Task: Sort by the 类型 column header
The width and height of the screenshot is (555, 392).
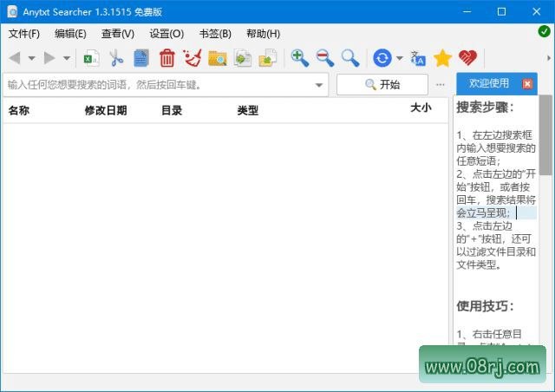Action: click(x=248, y=110)
